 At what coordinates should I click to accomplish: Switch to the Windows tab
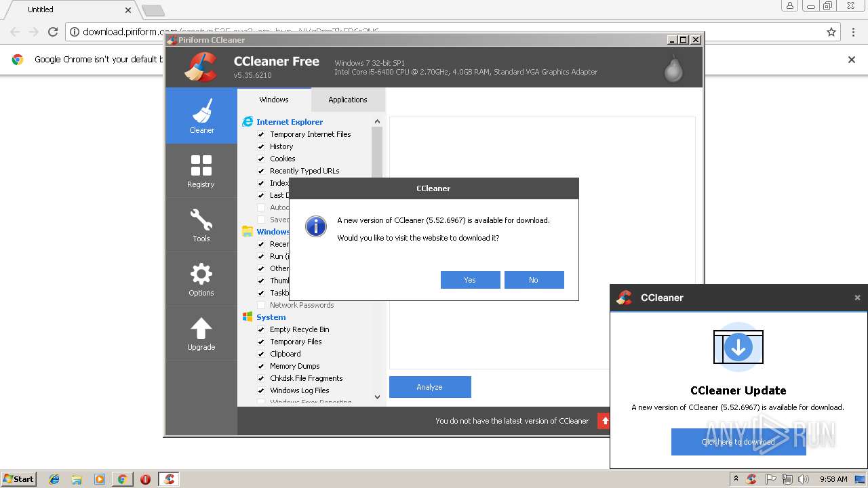(x=274, y=100)
